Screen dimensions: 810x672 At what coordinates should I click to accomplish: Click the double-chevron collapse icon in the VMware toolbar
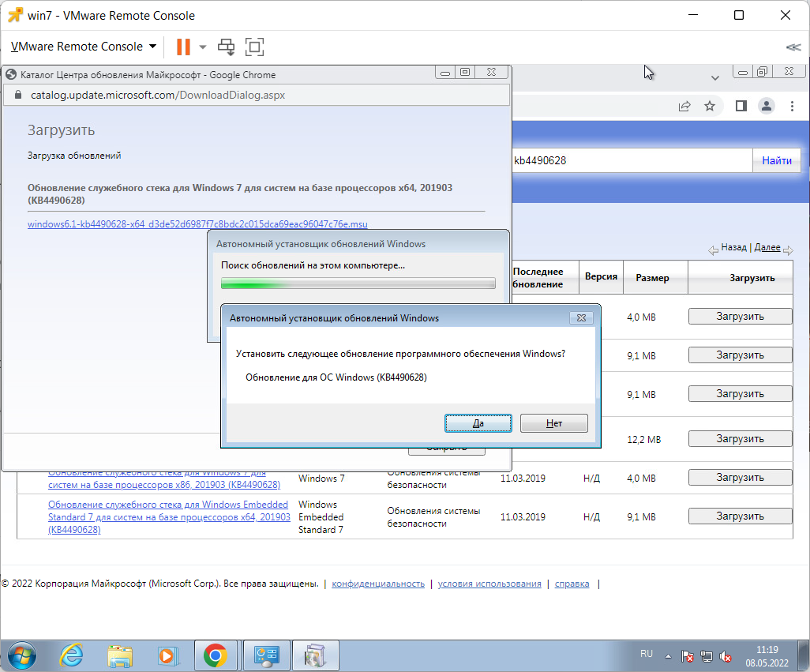click(x=793, y=47)
